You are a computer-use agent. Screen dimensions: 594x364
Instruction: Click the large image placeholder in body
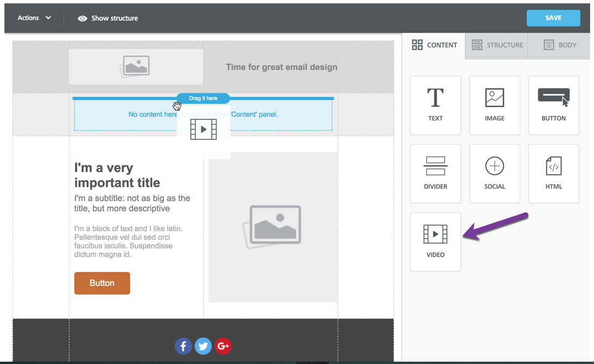[x=273, y=227]
